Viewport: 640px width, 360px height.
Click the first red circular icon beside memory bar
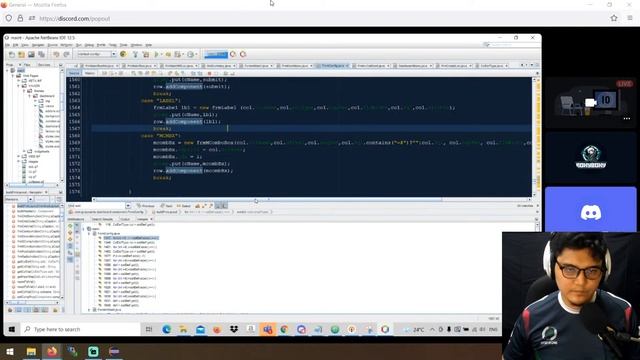point(233,54)
